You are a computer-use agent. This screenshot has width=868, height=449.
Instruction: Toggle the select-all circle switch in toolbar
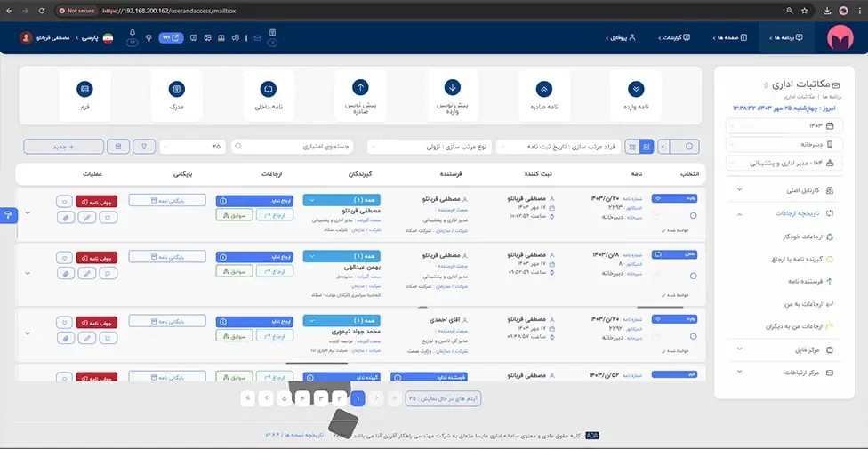click(x=690, y=147)
